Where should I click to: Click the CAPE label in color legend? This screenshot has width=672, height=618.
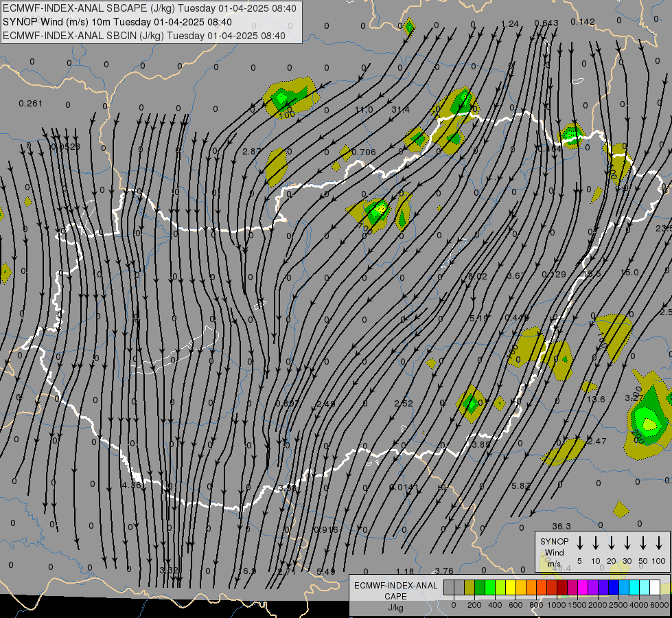[395, 597]
